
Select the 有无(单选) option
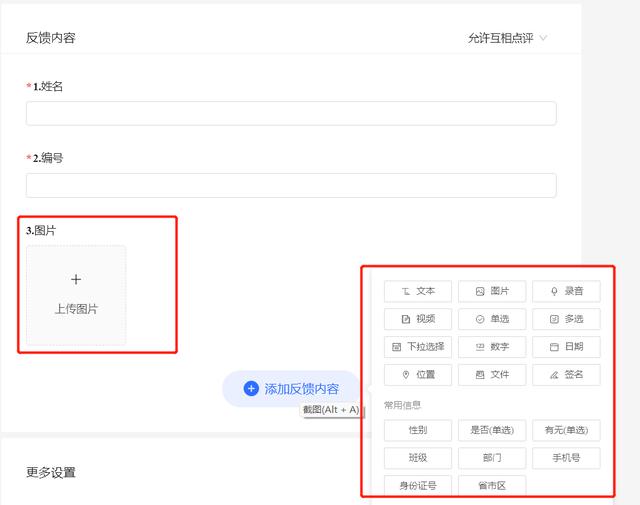click(566, 430)
